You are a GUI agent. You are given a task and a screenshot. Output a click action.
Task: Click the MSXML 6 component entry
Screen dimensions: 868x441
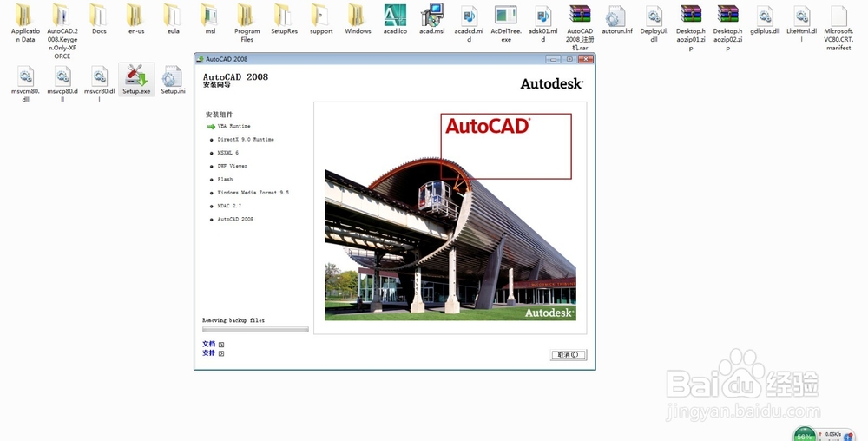click(228, 153)
